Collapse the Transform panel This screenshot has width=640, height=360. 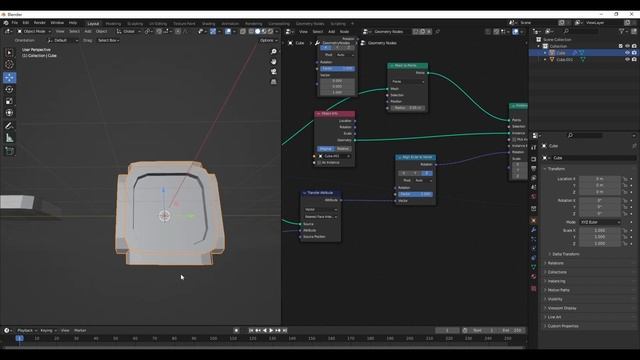click(556, 169)
